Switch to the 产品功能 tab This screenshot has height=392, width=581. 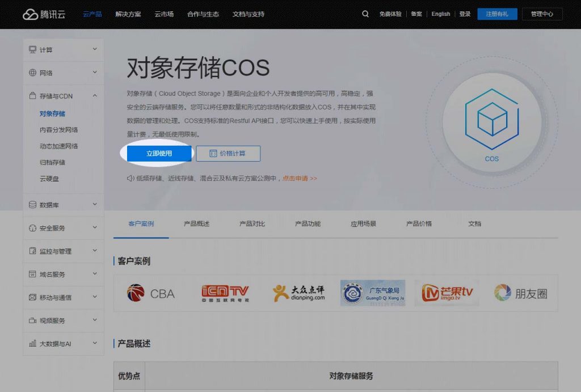click(308, 224)
